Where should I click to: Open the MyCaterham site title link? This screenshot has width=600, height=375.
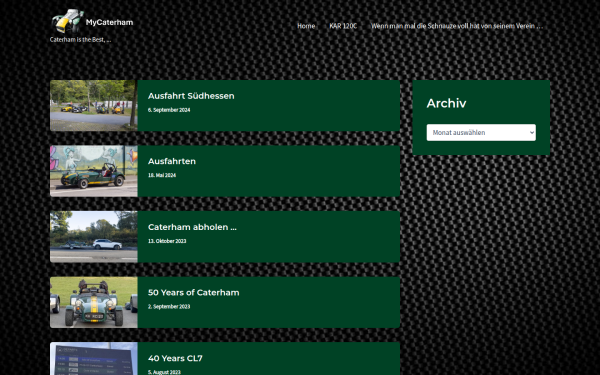coord(109,23)
